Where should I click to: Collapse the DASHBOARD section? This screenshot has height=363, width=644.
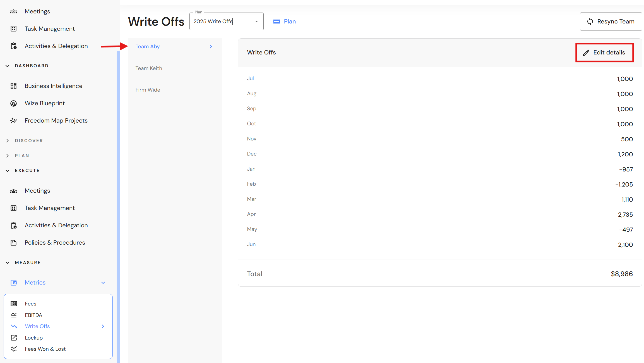click(8, 66)
